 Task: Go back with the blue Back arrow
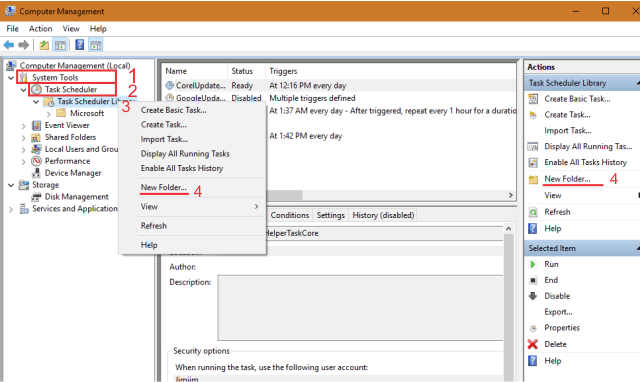[9, 45]
